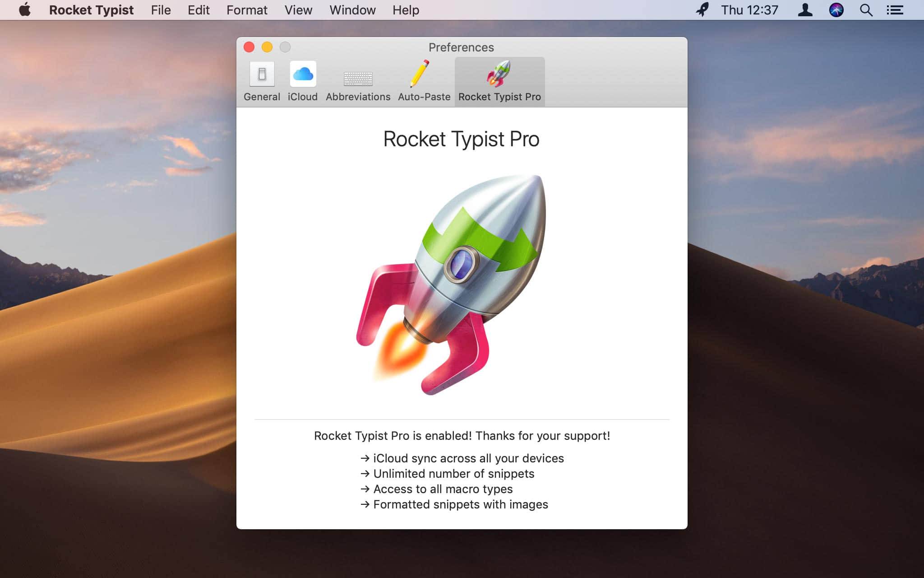Open the File menu
Screen dimensions: 924x578
click(161, 10)
